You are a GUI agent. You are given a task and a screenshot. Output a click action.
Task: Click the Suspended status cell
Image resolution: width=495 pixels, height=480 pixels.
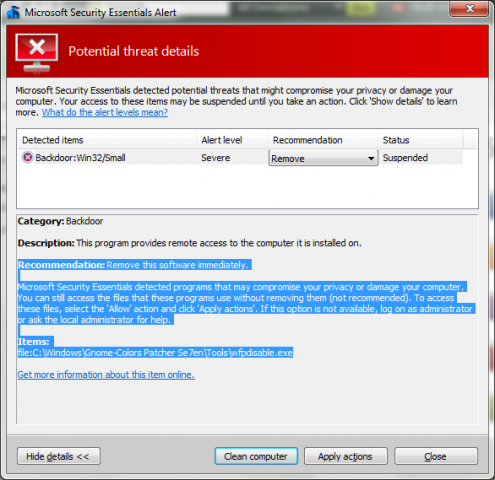[405, 158]
